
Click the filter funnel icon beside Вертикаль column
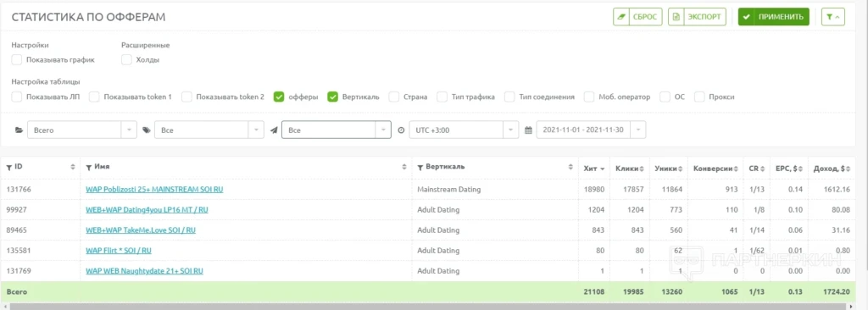click(x=420, y=167)
